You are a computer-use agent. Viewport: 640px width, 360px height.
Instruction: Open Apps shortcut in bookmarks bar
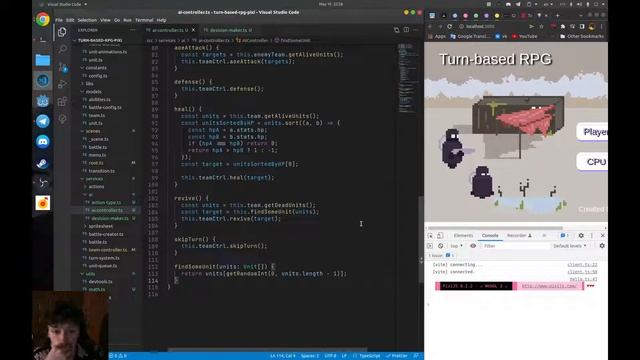coord(437,36)
